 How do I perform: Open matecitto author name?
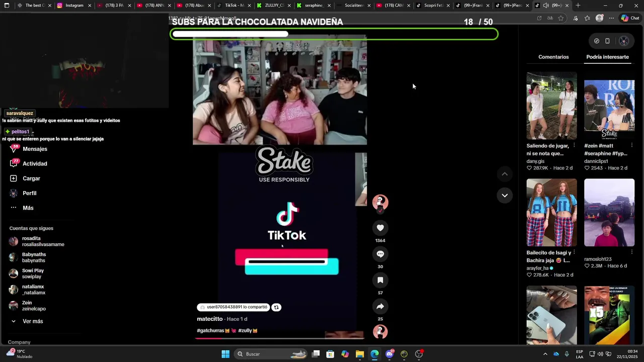click(210, 319)
